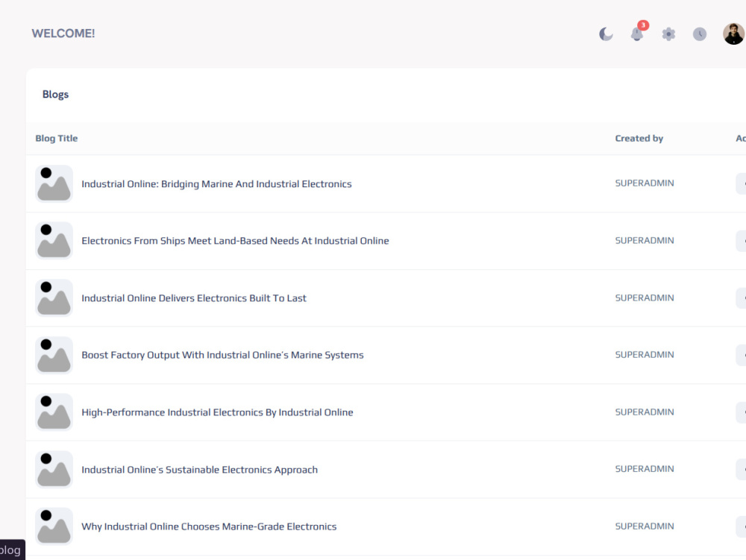Open the notifications bell icon
The height and width of the screenshot is (560, 746).
tap(637, 34)
